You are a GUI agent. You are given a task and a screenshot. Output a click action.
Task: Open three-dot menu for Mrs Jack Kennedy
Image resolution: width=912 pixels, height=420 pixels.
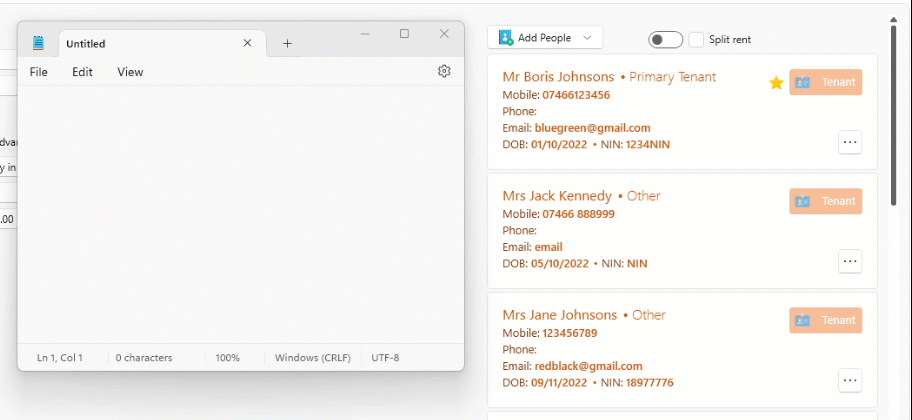[x=849, y=261]
